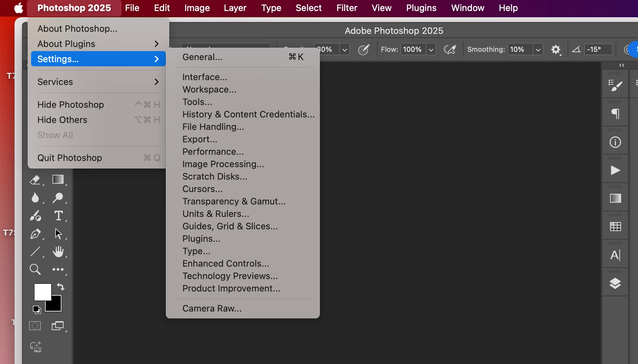Choose Quit Photoshop
The height and width of the screenshot is (364, 638).
[98, 158]
